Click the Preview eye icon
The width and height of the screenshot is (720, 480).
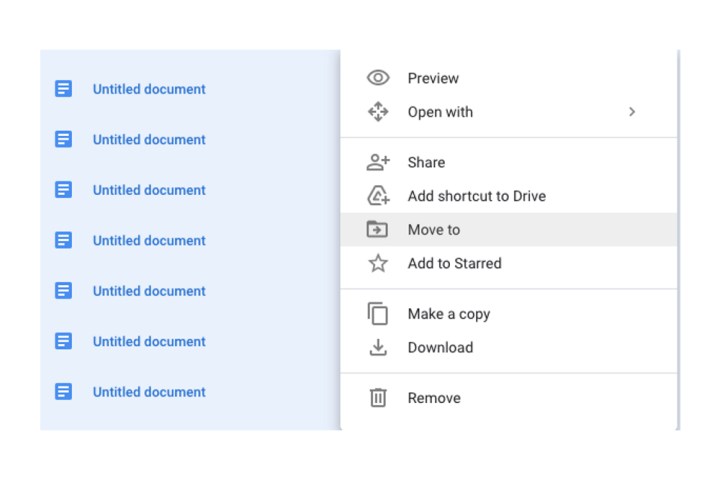378,78
